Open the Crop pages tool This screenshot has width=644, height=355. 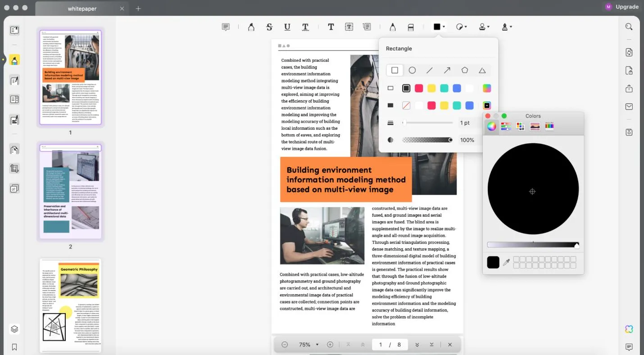14,168
